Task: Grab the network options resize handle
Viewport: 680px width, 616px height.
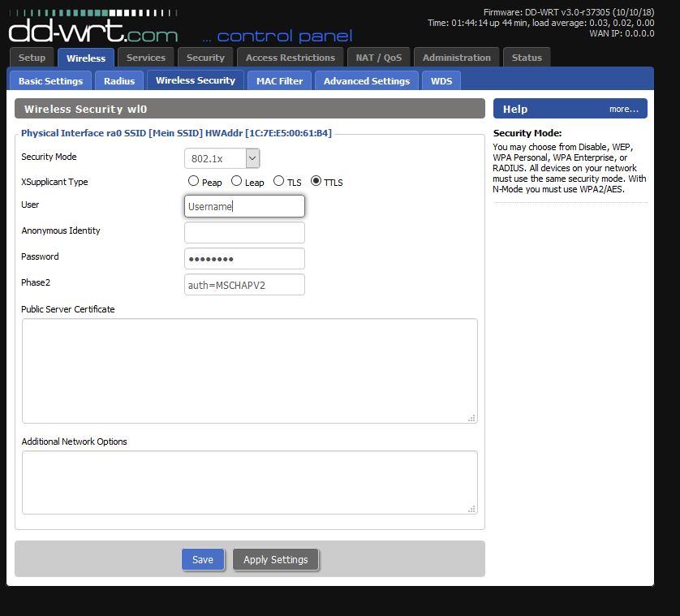Action: pos(471,509)
